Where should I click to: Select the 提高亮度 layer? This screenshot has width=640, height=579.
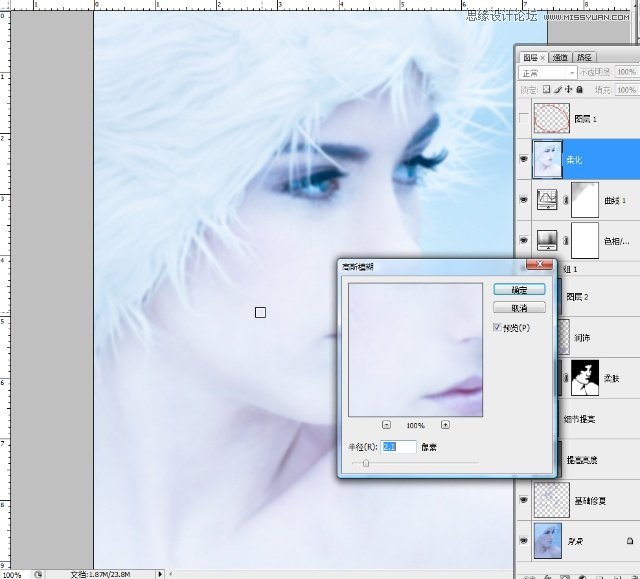click(x=582, y=460)
